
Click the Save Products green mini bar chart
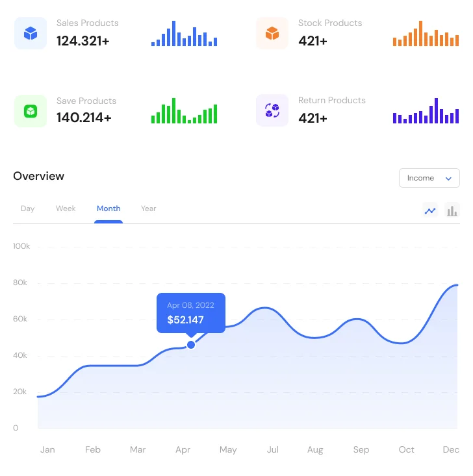click(185, 111)
